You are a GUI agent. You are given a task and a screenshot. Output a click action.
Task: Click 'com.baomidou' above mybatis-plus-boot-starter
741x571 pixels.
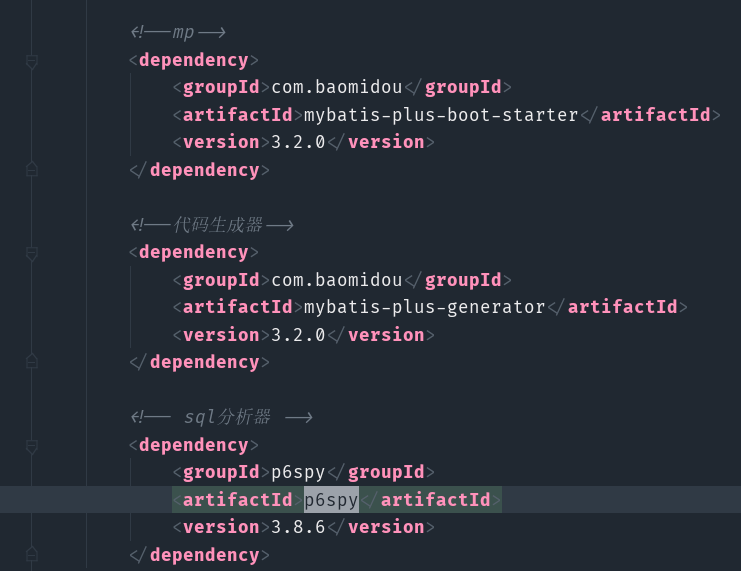[337, 87]
